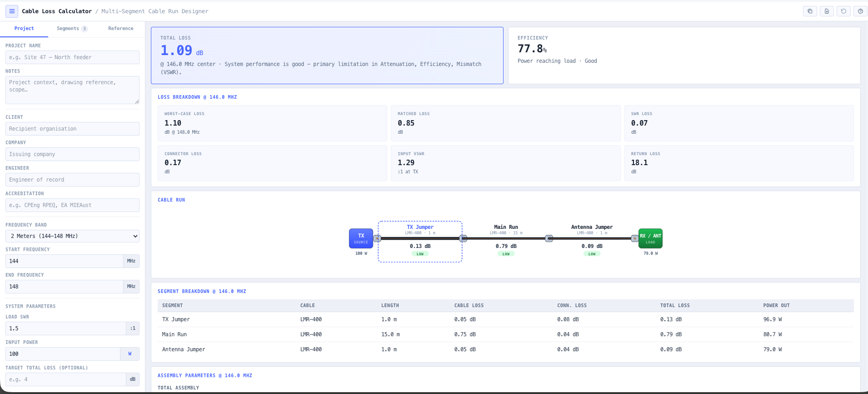
Task: Click the 80.7 W power out value
Action: (773, 334)
